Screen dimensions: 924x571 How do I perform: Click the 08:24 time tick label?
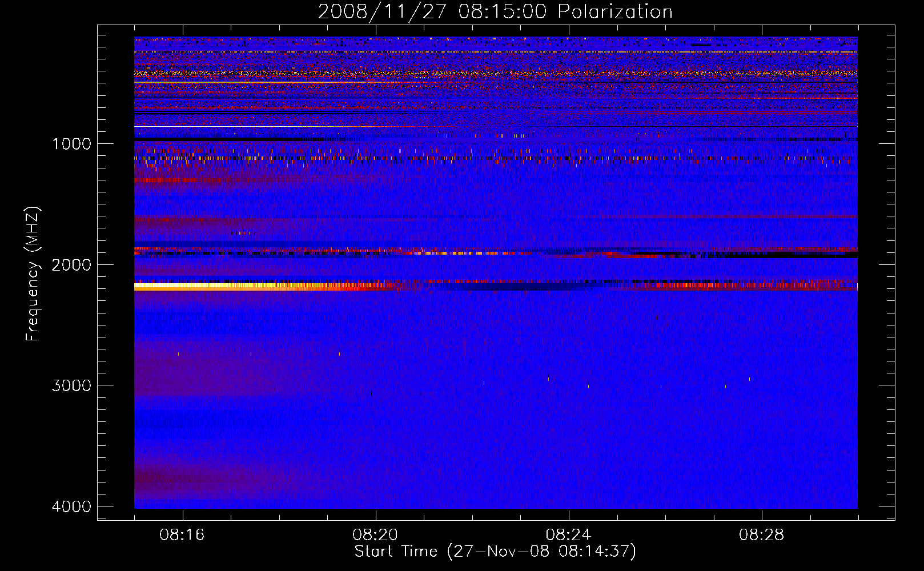click(568, 534)
